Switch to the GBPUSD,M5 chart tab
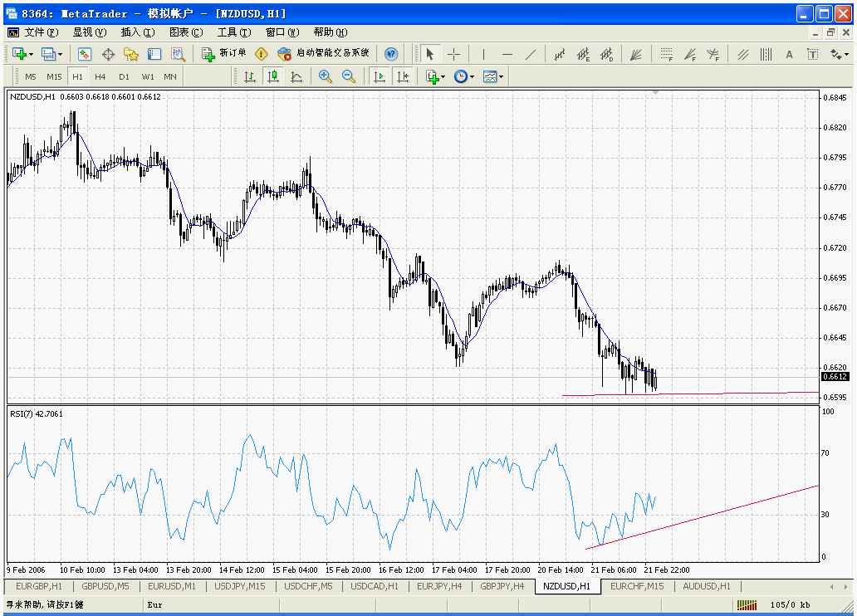Screen dimensions: 857x616 (x=105, y=586)
